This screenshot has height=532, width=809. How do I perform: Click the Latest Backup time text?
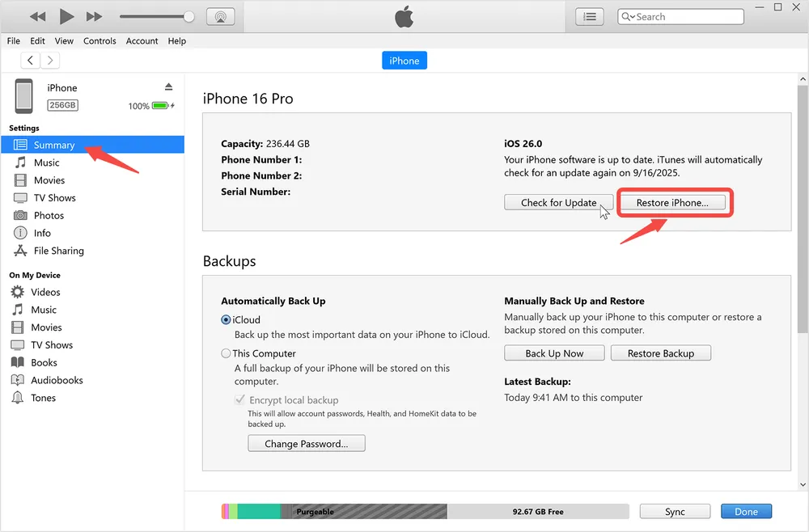pos(574,398)
